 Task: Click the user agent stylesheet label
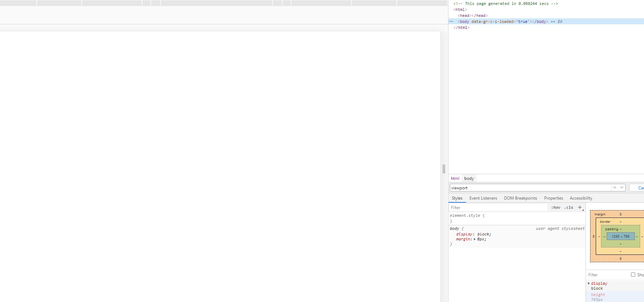[x=560, y=228]
